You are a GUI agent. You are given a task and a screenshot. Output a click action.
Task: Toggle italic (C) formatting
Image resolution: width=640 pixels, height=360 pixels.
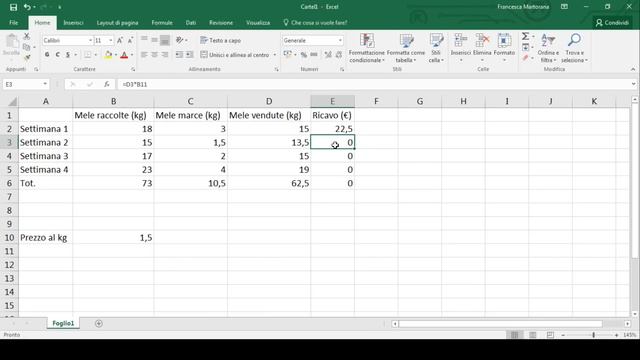point(58,55)
